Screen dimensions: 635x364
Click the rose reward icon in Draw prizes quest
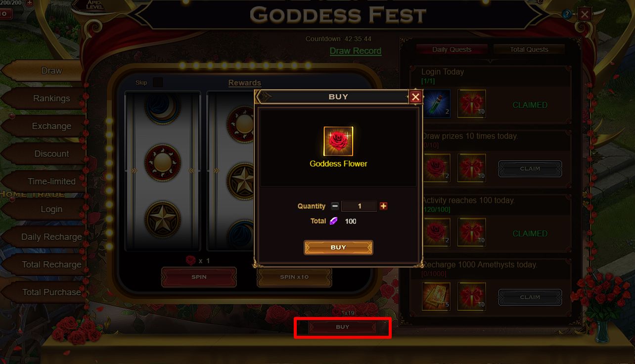[x=437, y=168]
